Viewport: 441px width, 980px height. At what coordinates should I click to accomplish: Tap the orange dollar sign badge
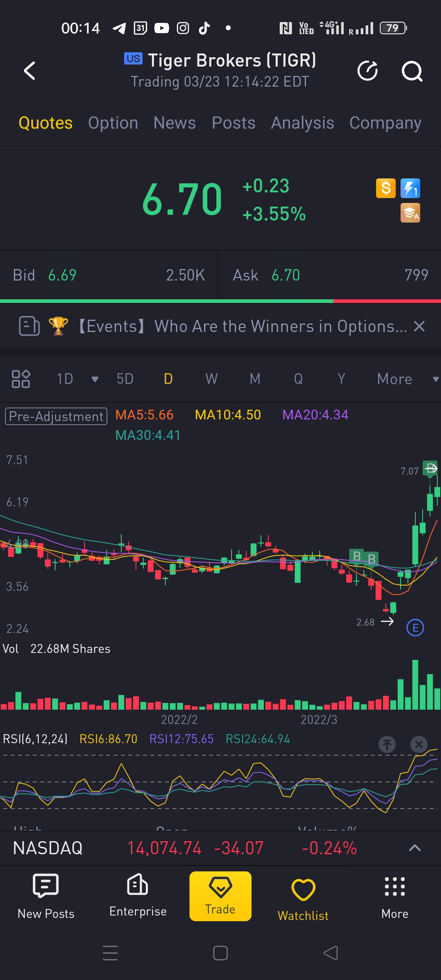386,188
